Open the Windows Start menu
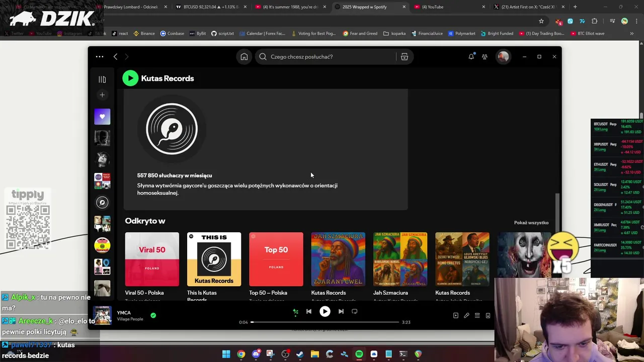The width and height of the screenshot is (644, 362). [226, 354]
